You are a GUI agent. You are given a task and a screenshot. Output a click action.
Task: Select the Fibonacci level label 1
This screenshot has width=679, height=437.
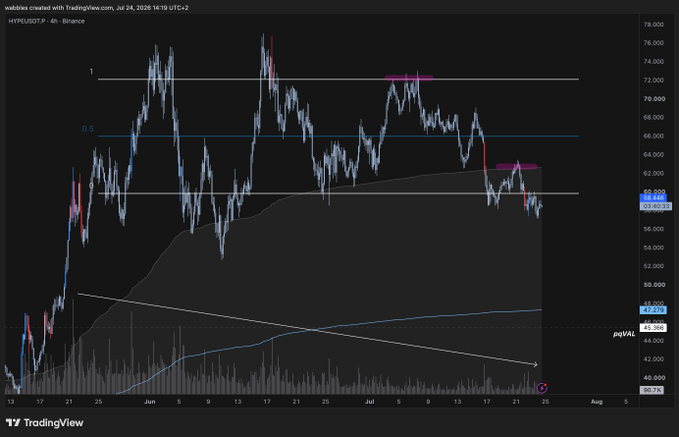91,71
